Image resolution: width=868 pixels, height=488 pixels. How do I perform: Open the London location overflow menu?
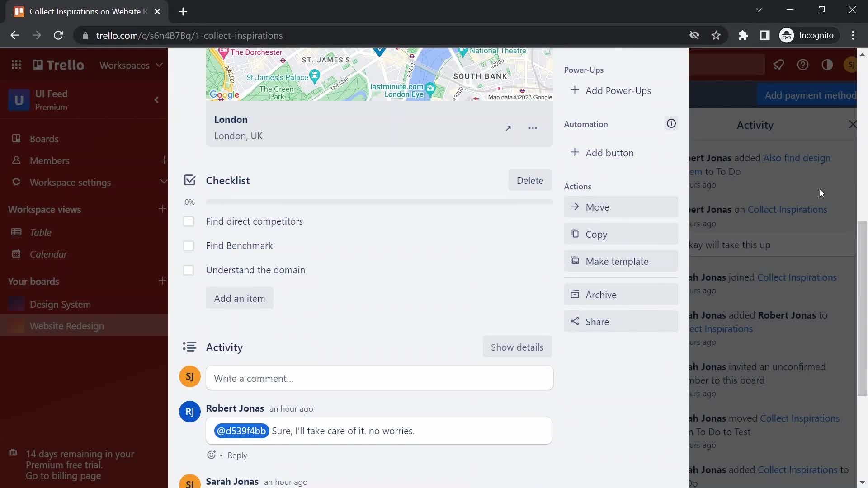click(x=533, y=127)
